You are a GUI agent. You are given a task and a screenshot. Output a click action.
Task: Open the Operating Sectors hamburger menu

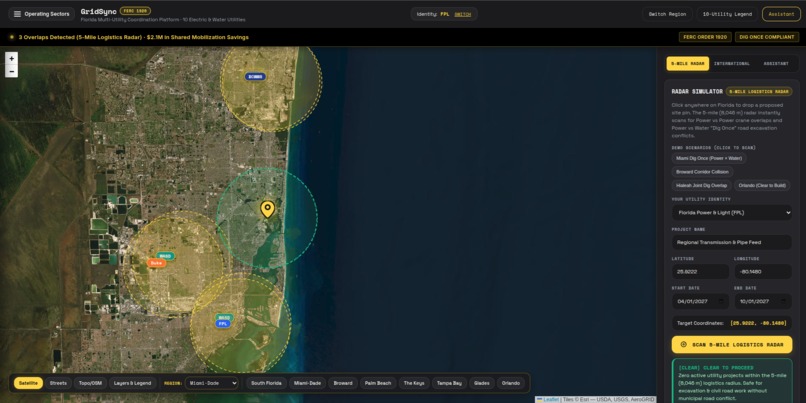coord(42,14)
